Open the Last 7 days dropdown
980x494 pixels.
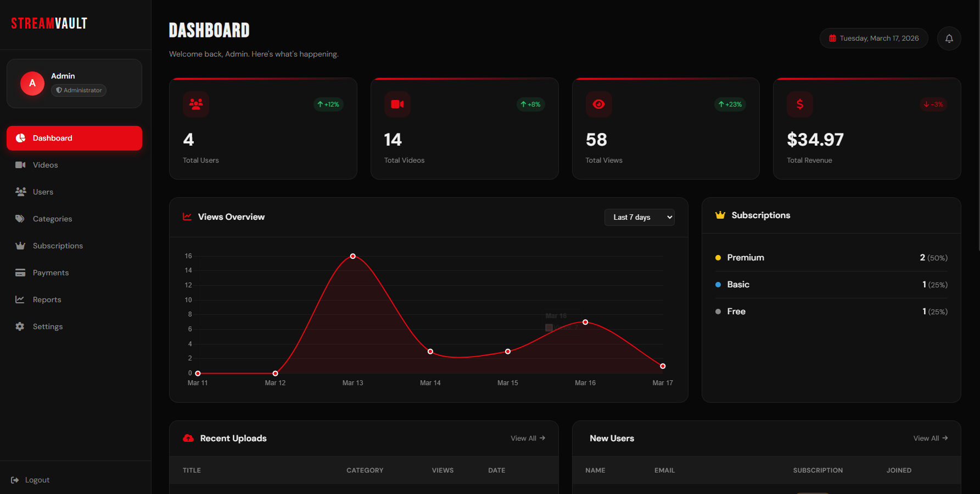[x=639, y=217]
